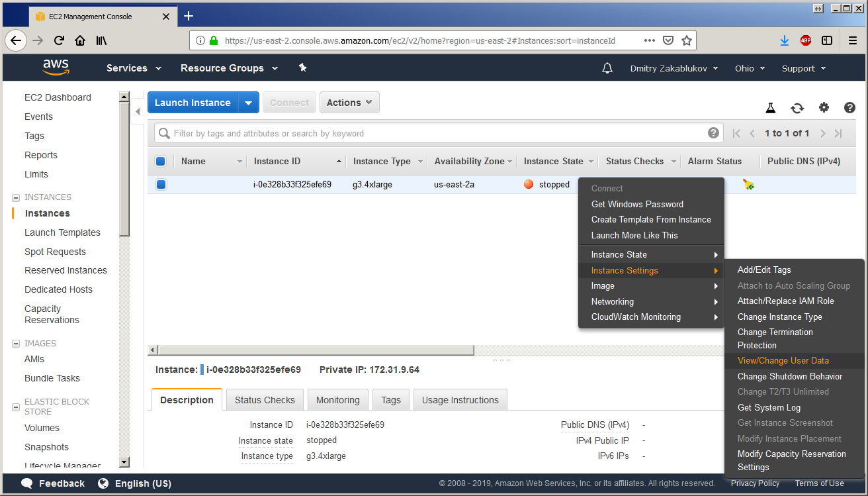Open the Actions dropdown
This screenshot has width=868, height=496.
(349, 103)
